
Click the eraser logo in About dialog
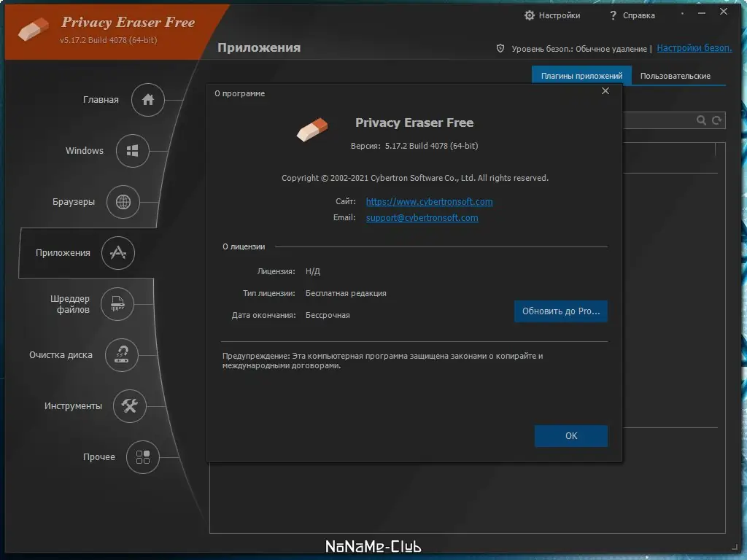pyautogui.click(x=312, y=130)
